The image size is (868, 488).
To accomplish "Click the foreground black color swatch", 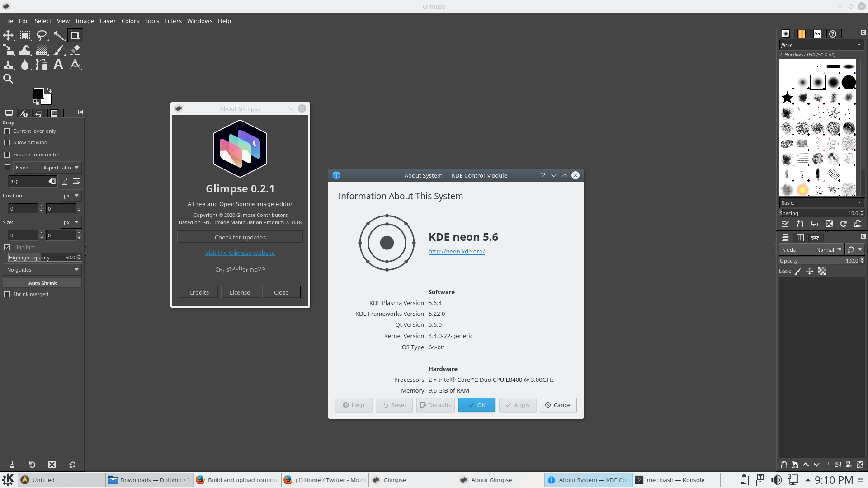I will coord(38,93).
